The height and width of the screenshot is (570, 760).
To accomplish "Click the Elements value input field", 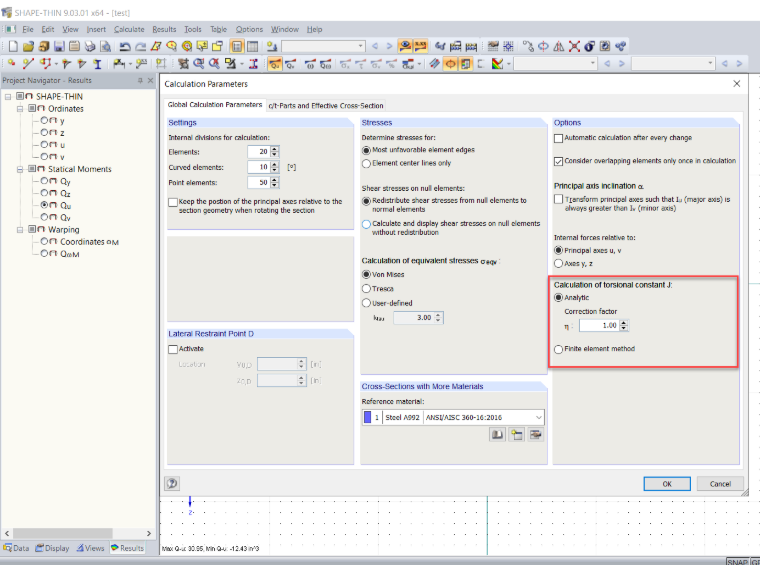I will (x=259, y=152).
